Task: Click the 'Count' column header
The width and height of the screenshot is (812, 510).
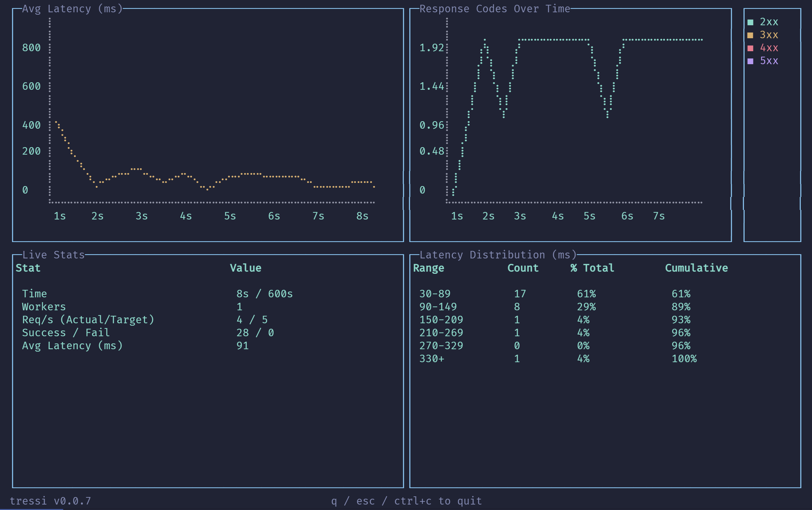Action: pos(523,268)
